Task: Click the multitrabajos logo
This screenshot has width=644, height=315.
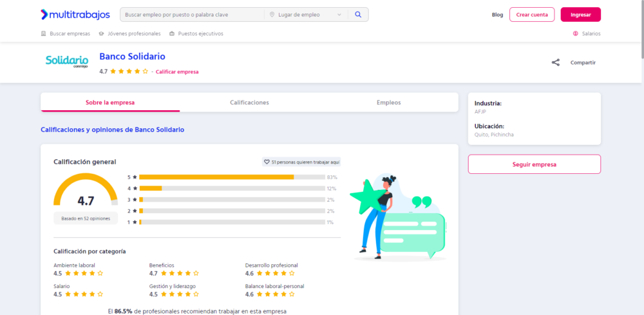Action: [x=75, y=14]
